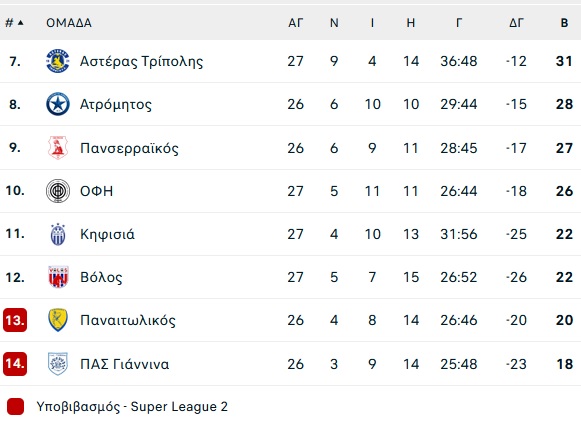Click the Παναιτωλικός yellow shield logo
The image size is (581, 443).
tap(58, 320)
